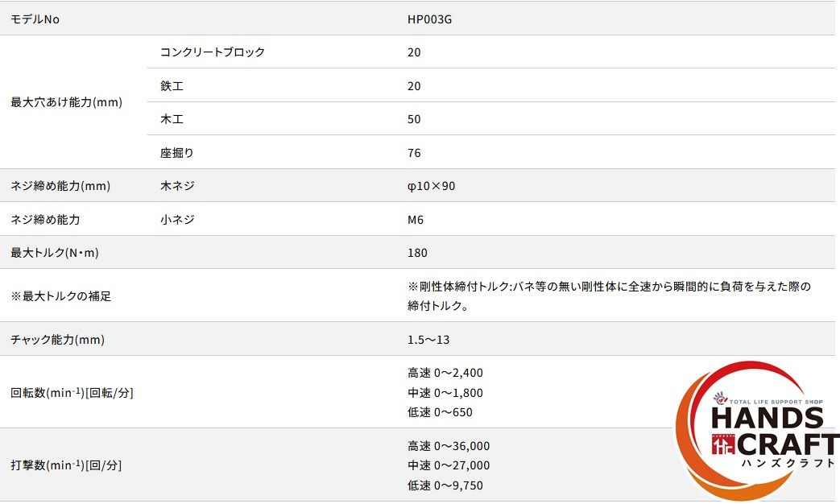Select the コンクリートブロック row label
This screenshot has width=840, height=504.
pyautogui.click(x=213, y=52)
